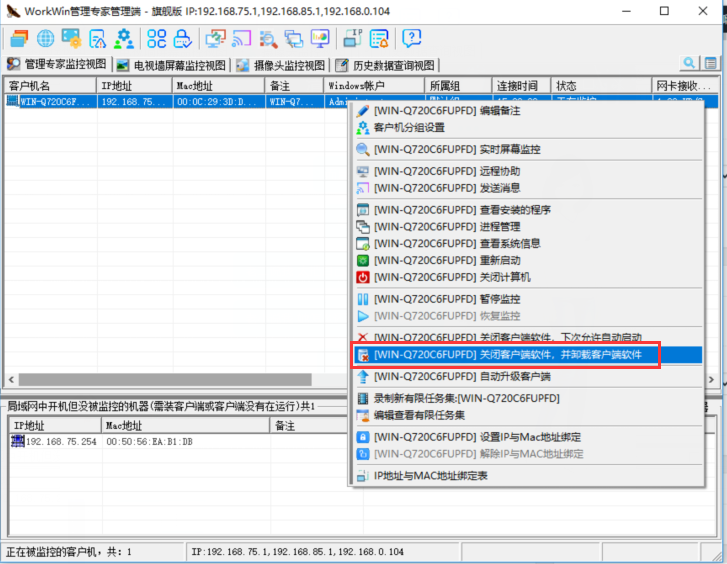The width and height of the screenshot is (727, 564).
Task: Click the IP computers toolbar icon
Action: pos(353,38)
